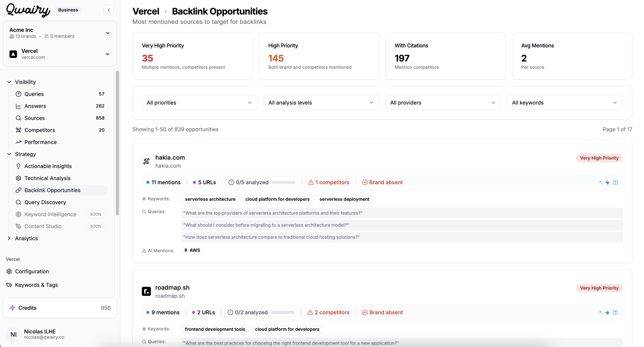Click the Query Discovery search icon
The image size is (644, 347).
[18, 202]
